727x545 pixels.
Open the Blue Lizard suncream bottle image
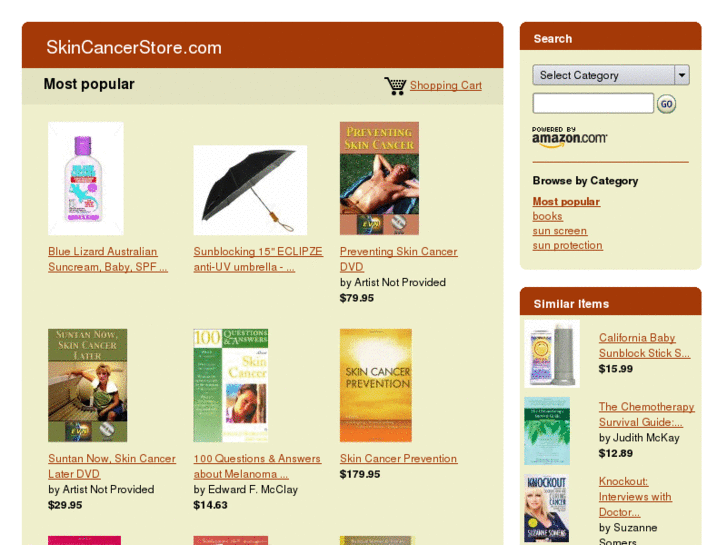[86, 179]
